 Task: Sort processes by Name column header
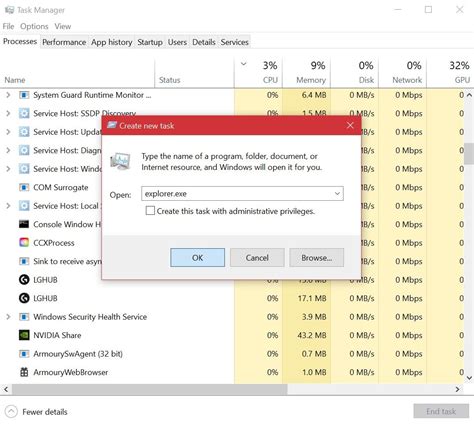[x=78, y=72]
